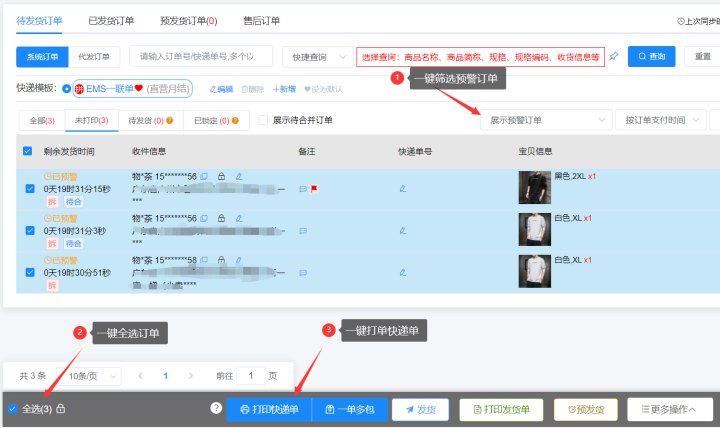This screenshot has width=720, height=428.
Task: Open the 按订单支付时间 sort dropdown
Action: 661,120
